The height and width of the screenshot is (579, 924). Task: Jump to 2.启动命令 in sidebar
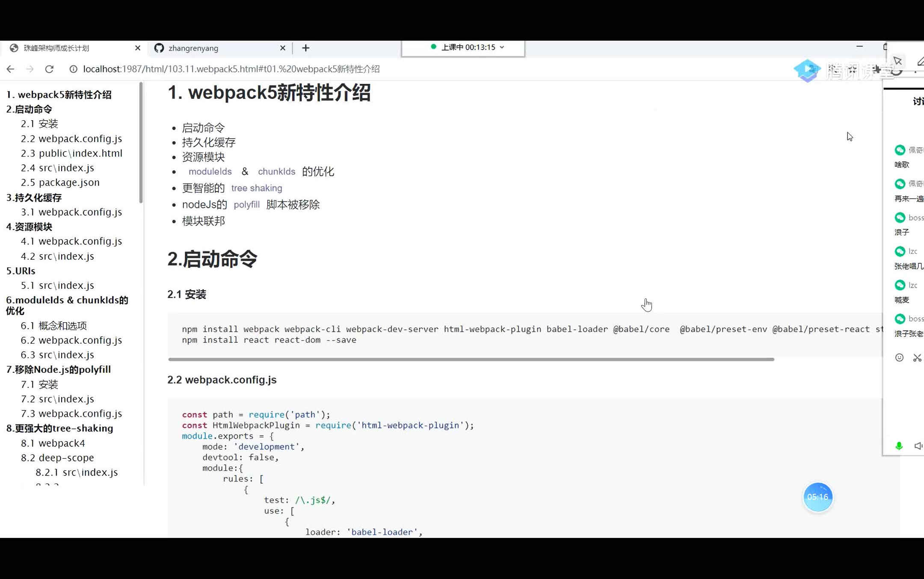pyautogui.click(x=29, y=109)
